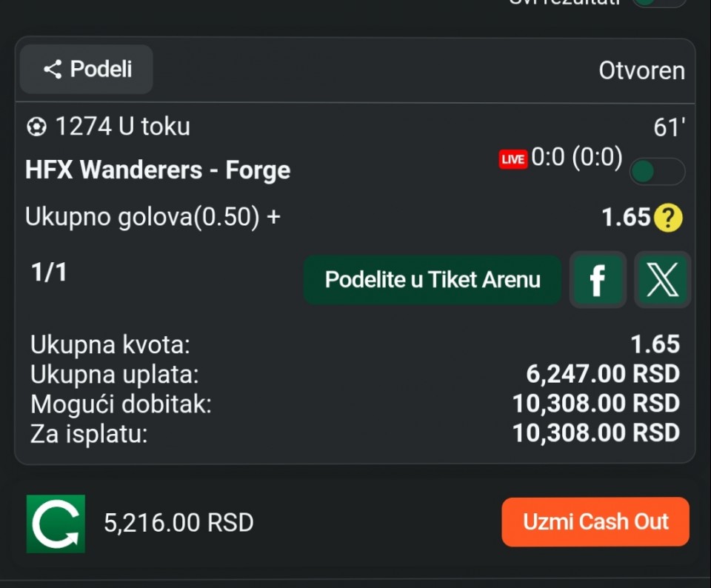Screen dimensions: 711x588
Task: Toggle the partially visible switch at top
Action: (658, 2)
